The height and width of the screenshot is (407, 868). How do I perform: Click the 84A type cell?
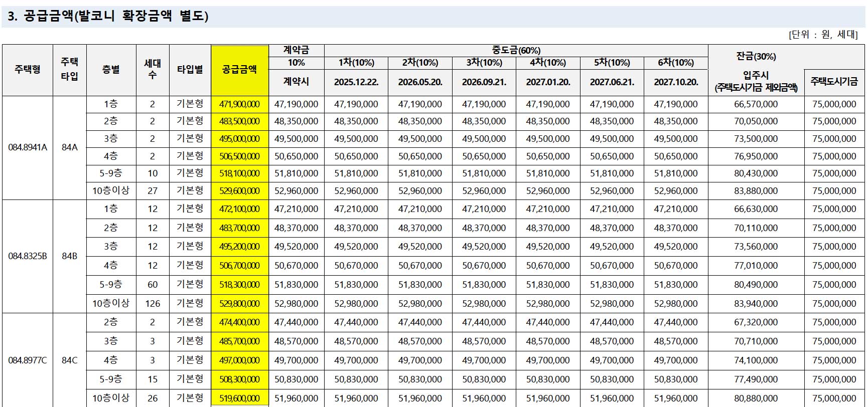[70, 147]
